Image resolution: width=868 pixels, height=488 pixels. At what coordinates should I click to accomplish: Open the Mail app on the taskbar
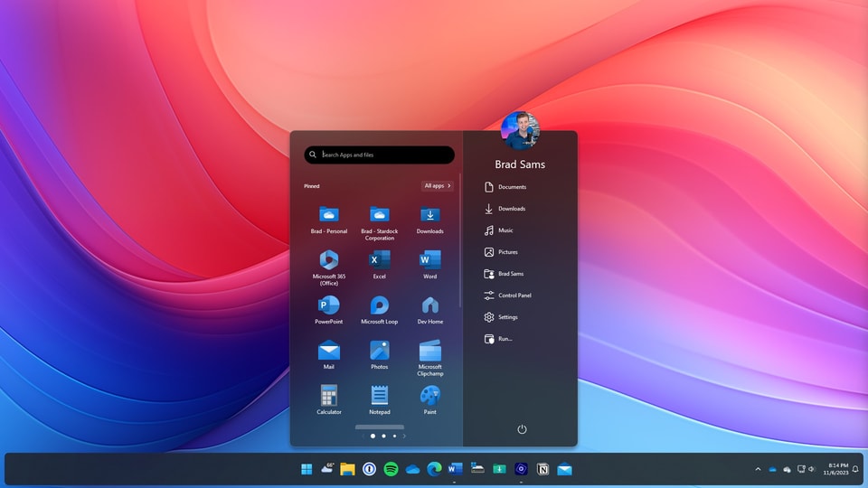tap(564, 469)
